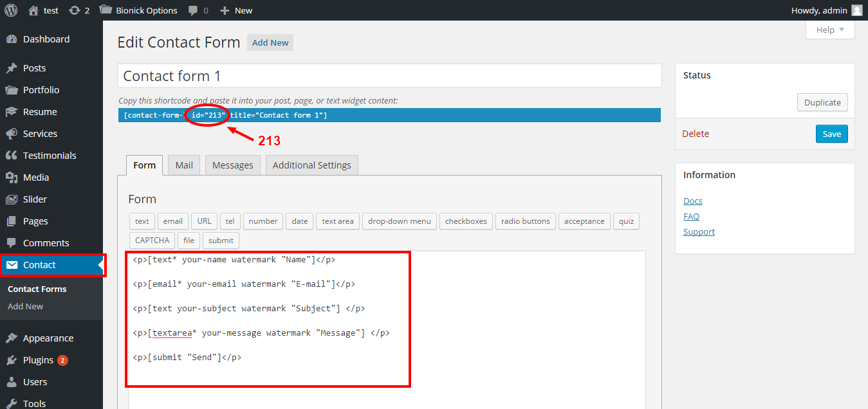Insert a tel tag
This screenshot has width=868, height=409.
click(x=230, y=221)
